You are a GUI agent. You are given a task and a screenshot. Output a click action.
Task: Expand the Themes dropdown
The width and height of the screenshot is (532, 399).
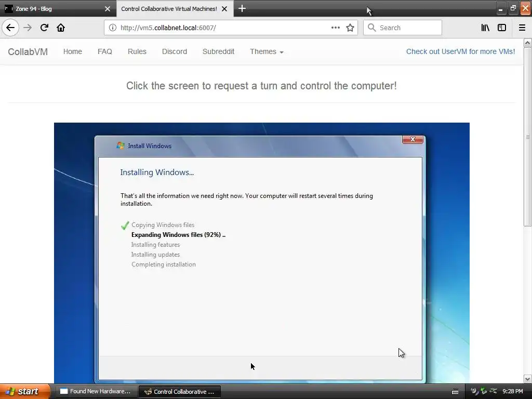point(267,51)
